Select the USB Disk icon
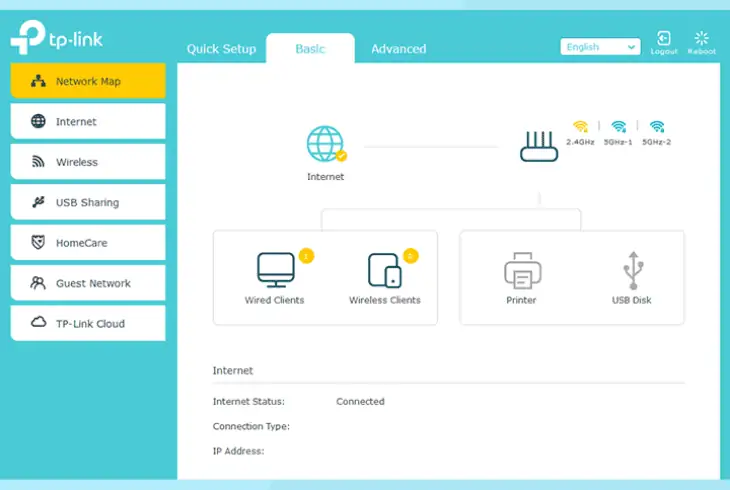This screenshot has width=730, height=490. click(633, 271)
